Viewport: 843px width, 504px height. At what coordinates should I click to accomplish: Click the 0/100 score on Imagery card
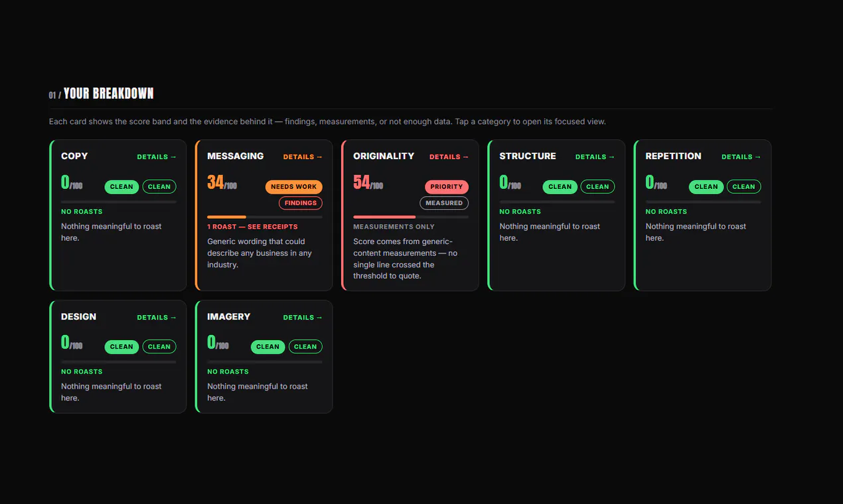(218, 342)
